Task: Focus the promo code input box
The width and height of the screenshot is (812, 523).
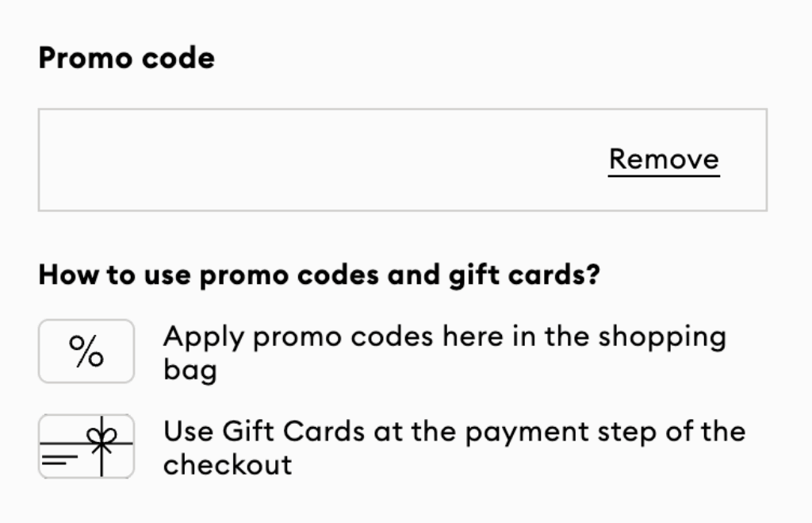Action: [x=402, y=160]
